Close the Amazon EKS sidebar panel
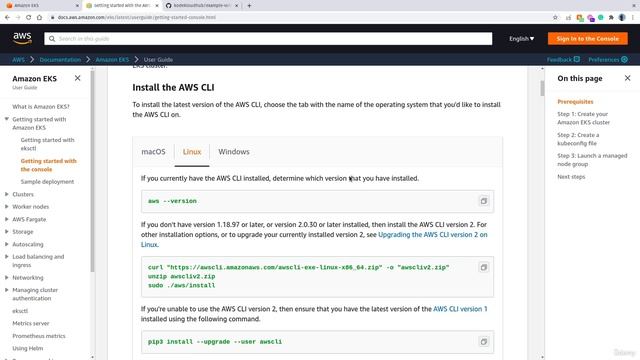The height and width of the screenshot is (360, 640). pyautogui.click(x=78, y=78)
